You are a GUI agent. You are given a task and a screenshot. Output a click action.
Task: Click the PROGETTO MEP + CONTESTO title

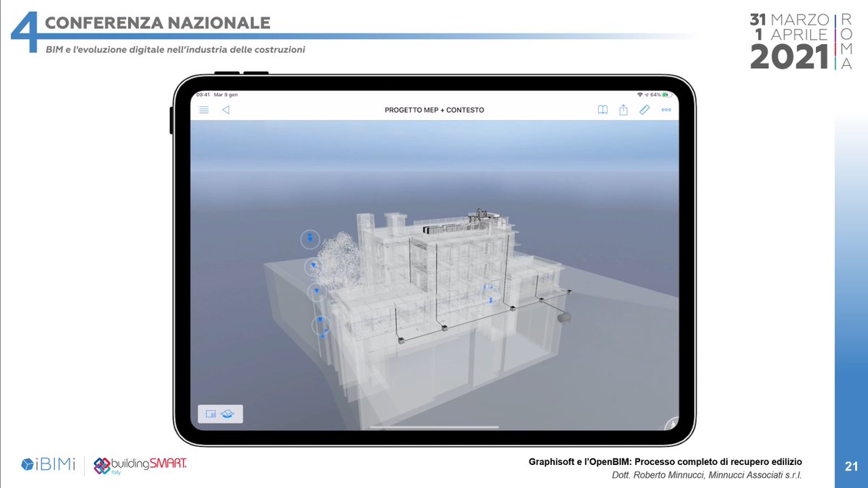coord(434,110)
